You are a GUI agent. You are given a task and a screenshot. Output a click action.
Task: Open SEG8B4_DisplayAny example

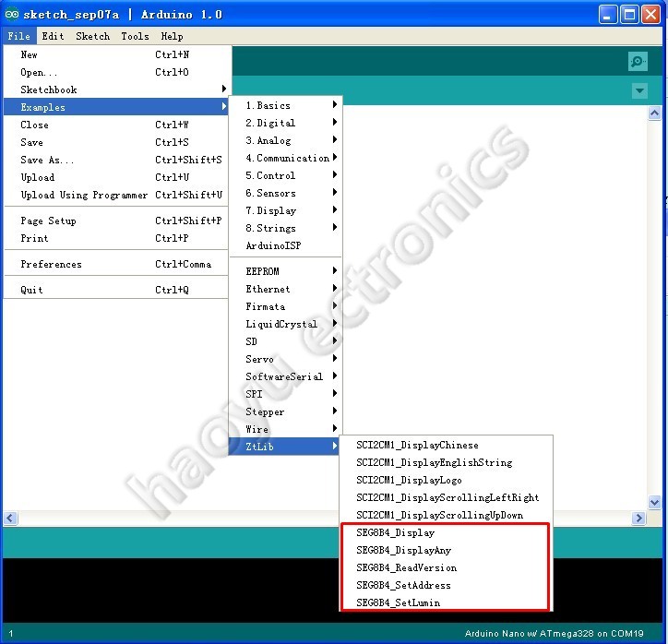[x=446, y=550]
